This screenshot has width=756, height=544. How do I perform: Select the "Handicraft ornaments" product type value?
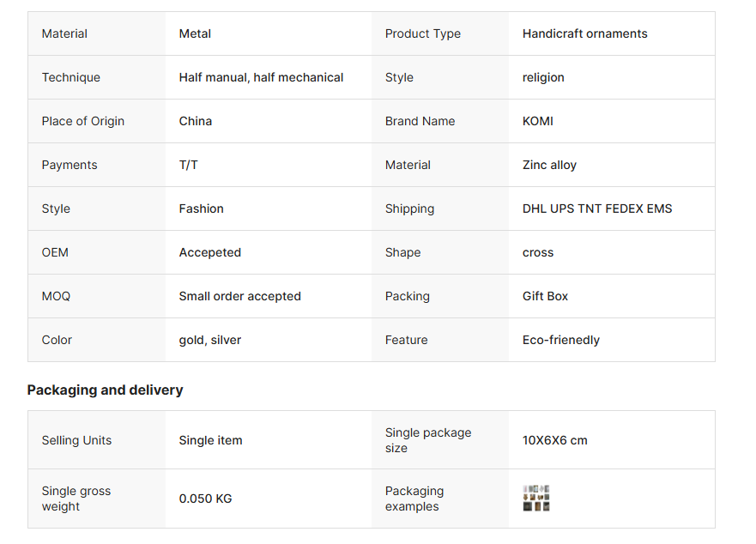[584, 34]
